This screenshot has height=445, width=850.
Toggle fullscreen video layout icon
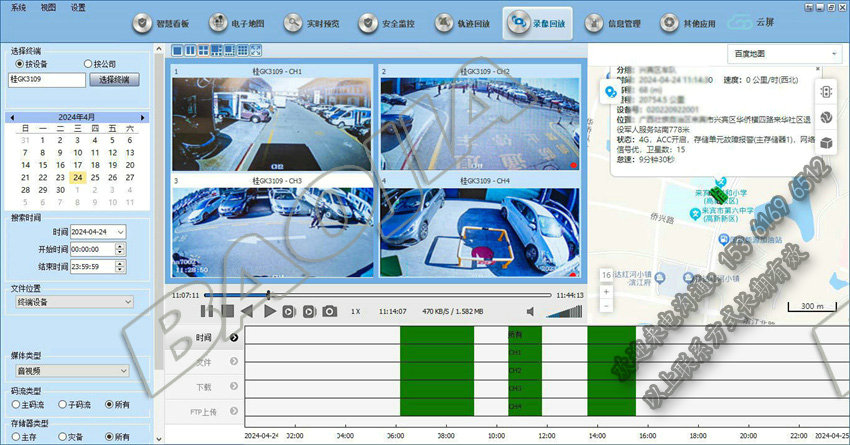point(256,50)
